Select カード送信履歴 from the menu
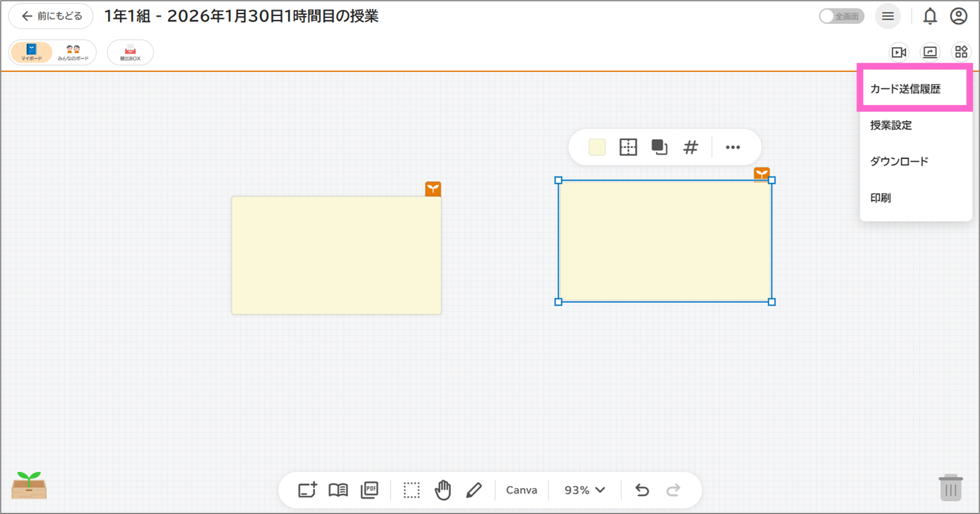Screen dimensions: 980x514 tap(905, 89)
